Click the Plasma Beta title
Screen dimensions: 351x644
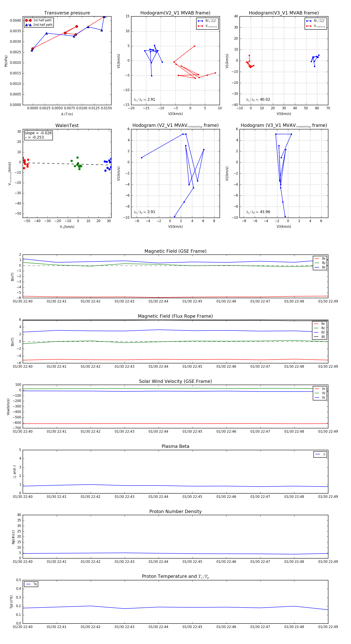click(175, 447)
